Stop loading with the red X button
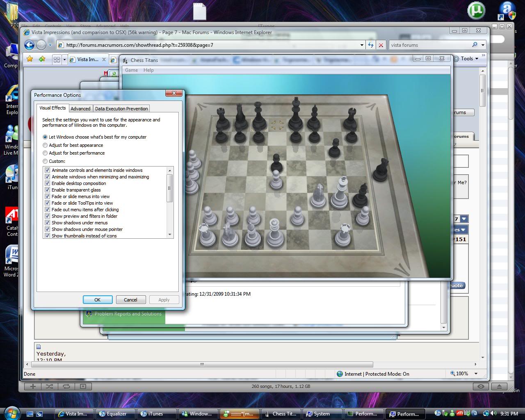 point(381,45)
